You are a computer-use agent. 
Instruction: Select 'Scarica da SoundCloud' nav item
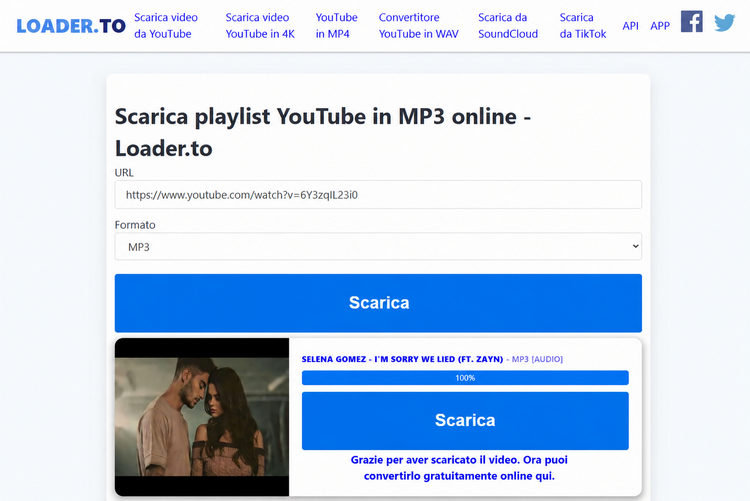(508, 25)
